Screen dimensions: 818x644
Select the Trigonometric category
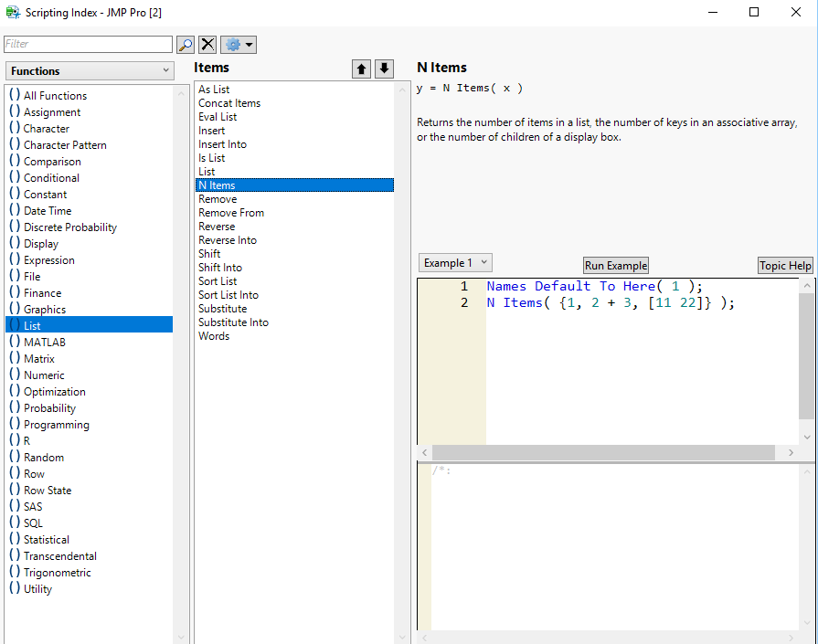point(58,573)
